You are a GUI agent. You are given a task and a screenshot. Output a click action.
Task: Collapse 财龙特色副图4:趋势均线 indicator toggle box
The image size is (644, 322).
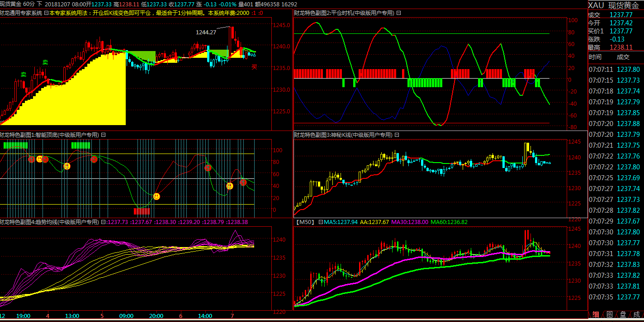tap(103, 222)
